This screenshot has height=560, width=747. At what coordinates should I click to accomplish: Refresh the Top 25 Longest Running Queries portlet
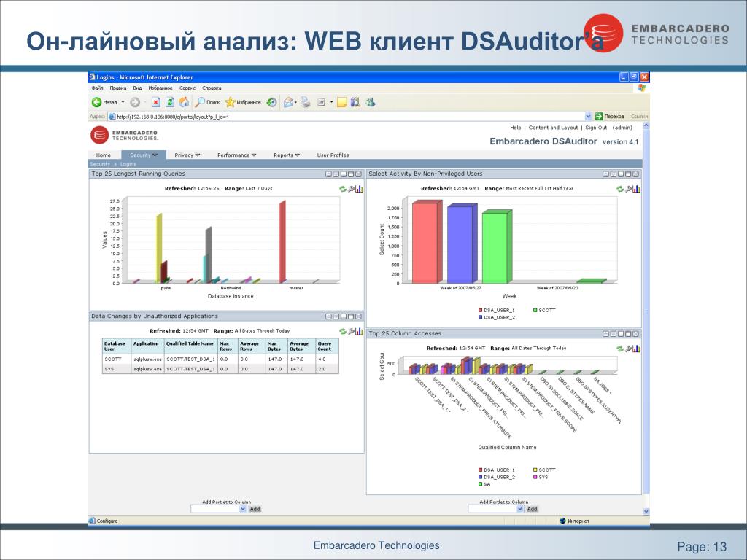click(x=342, y=189)
